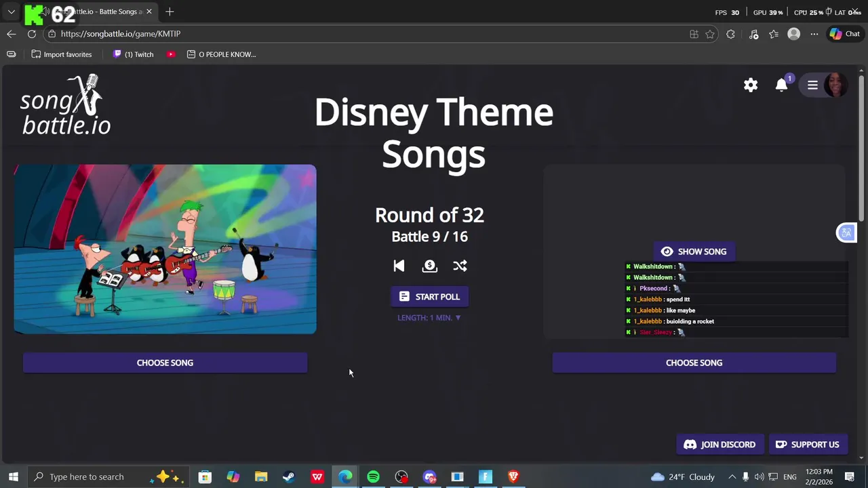Click the vertical tabs icon on favorites bar
Screen dimensions: 868x488
11,54
